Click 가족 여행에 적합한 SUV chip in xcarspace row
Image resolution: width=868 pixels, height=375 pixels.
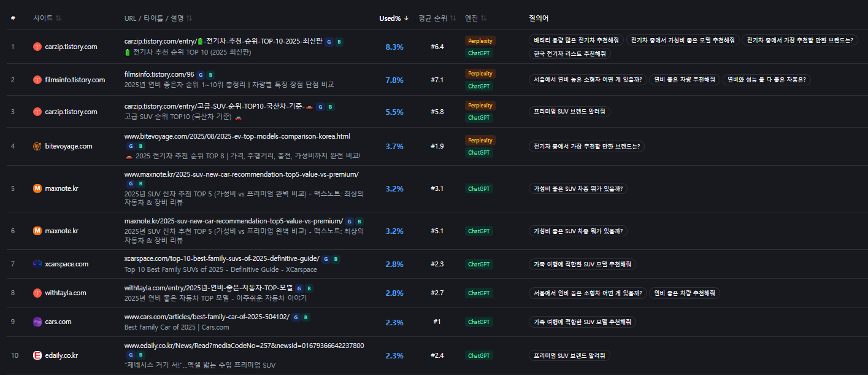click(583, 264)
